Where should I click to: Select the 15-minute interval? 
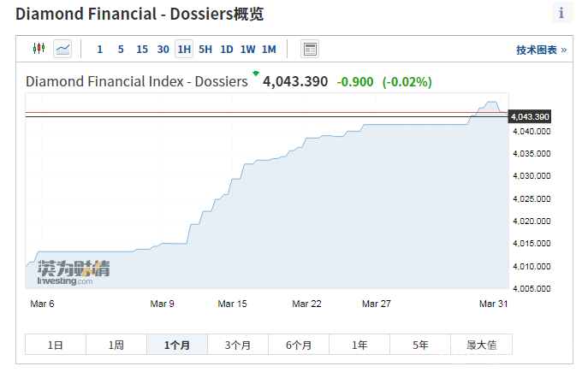[x=141, y=49]
